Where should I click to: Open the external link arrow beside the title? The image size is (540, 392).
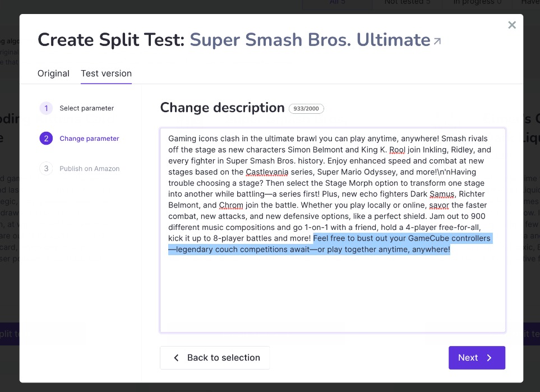pos(437,41)
